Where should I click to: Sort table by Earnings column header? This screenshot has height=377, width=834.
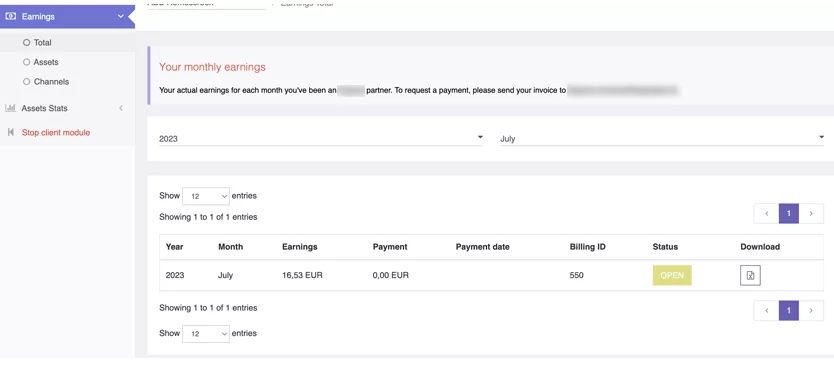(299, 247)
